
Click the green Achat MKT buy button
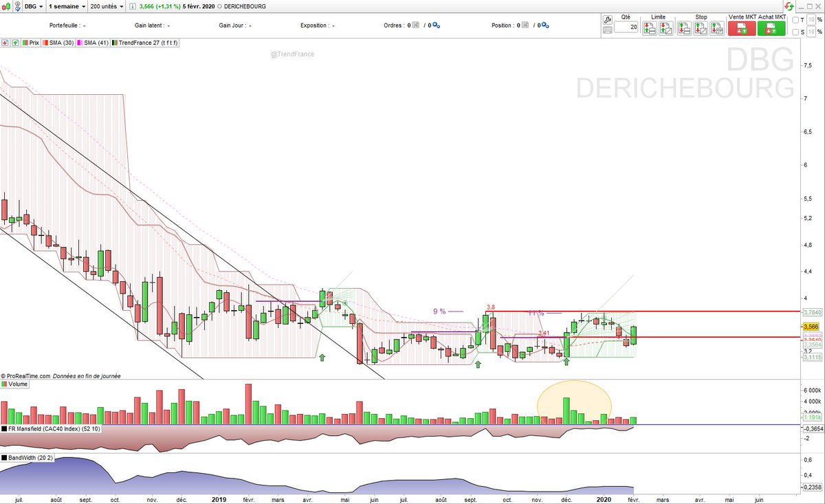pos(771,28)
